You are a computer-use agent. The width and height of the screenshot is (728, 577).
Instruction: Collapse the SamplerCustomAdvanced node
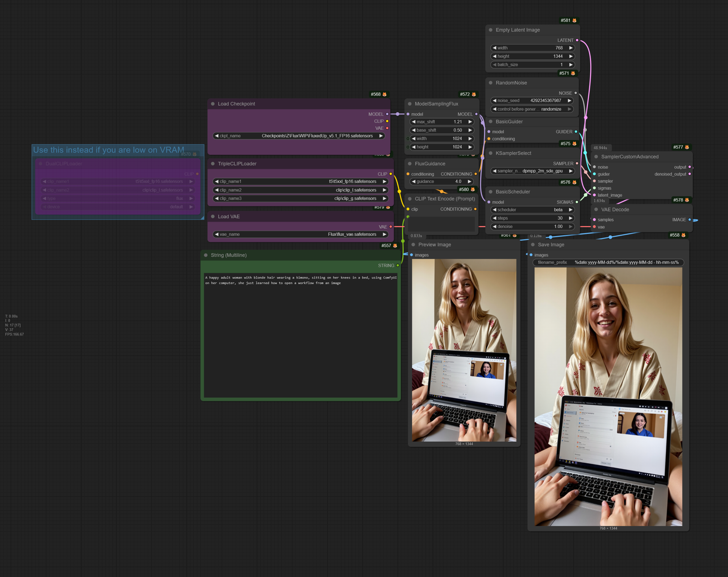click(x=596, y=157)
